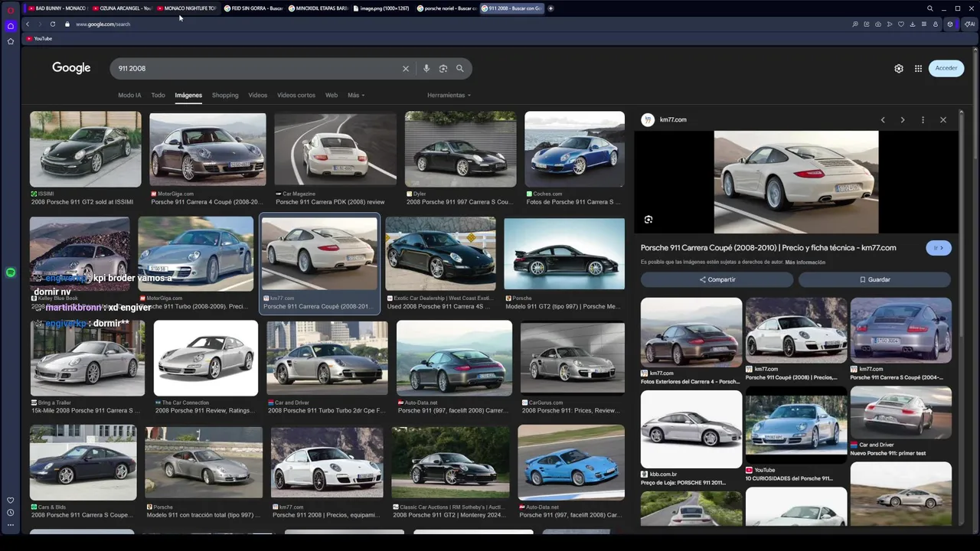
Task: Open The Car Connection 911 review image
Action: coord(206,357)
